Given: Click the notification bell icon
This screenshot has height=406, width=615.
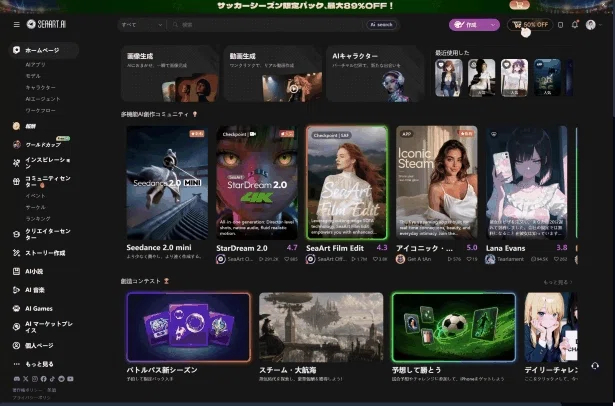Looking at the screenshot, I should point(575,25).
